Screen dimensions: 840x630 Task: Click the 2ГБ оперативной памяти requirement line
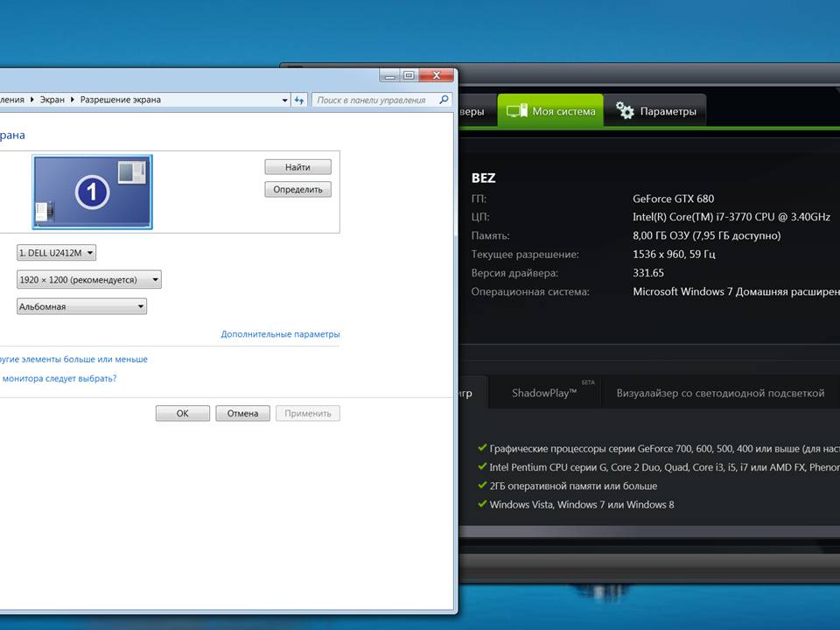[x=573, y=486]
